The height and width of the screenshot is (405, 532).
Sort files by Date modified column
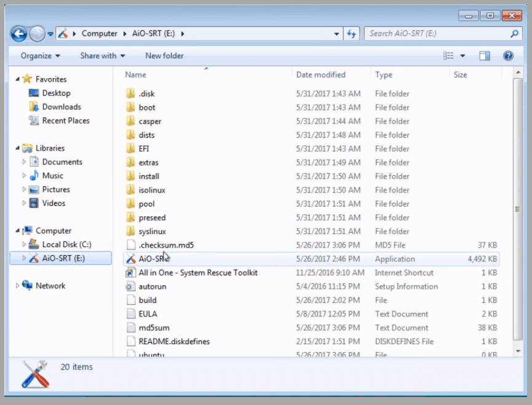320,75
